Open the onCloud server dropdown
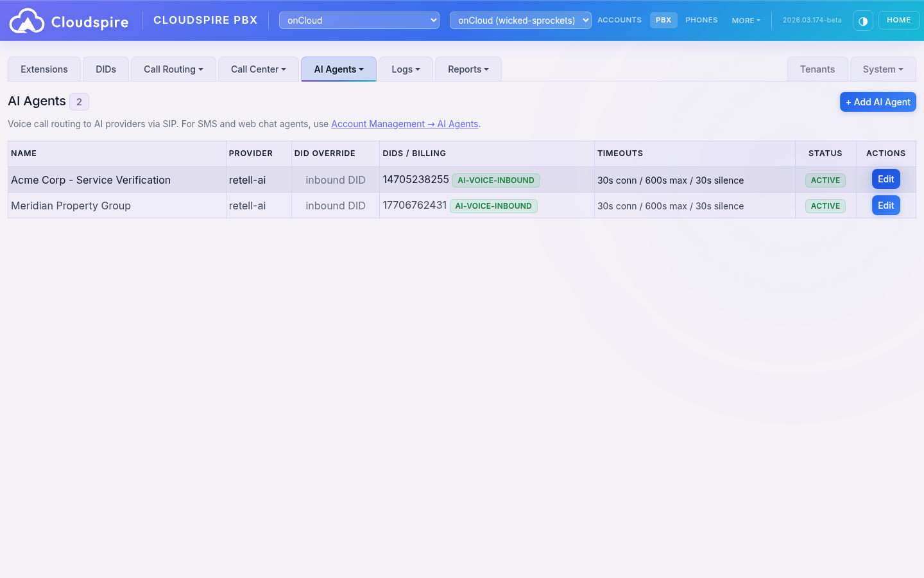 [x=359, y=20]
